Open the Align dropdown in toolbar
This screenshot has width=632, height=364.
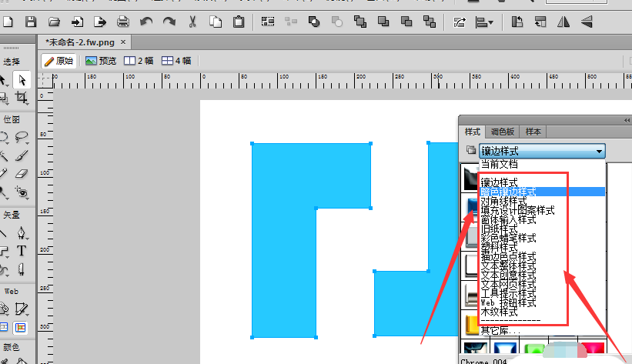pos(484,22)
